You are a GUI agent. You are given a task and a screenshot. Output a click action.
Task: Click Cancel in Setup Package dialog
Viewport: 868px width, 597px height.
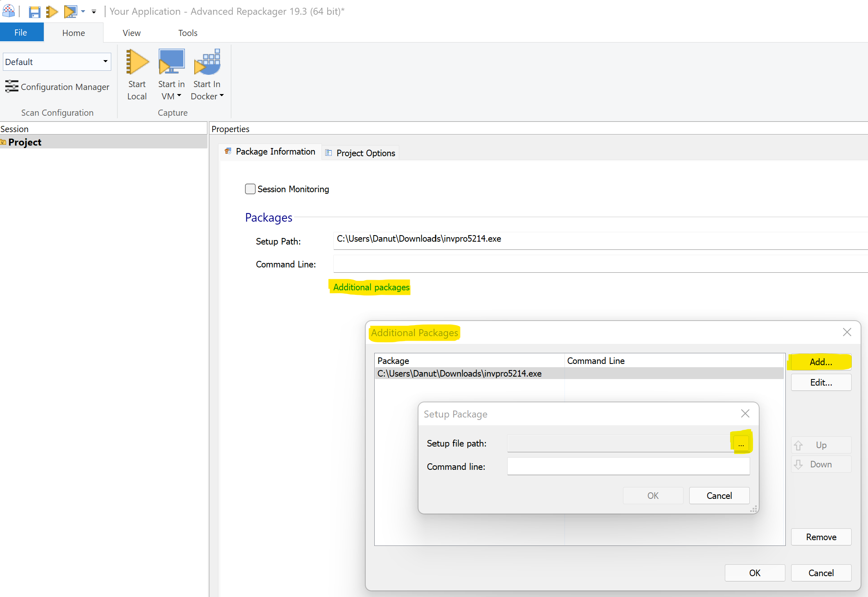[x=719, y=496]
